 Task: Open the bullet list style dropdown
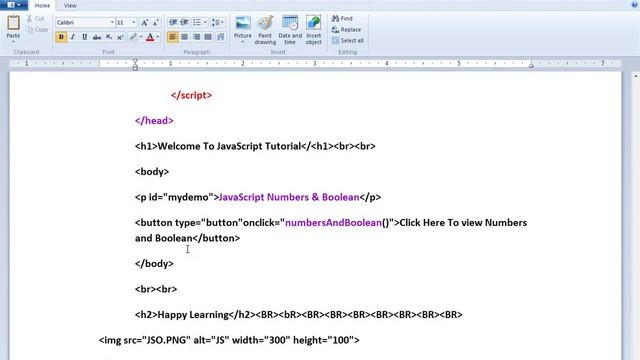coord(205,22)
